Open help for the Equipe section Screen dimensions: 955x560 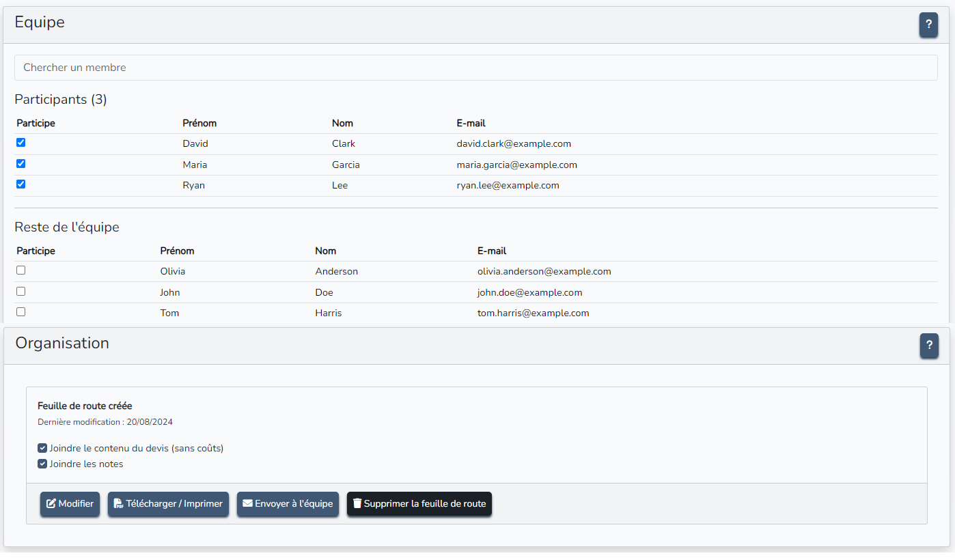coord(928,25)
